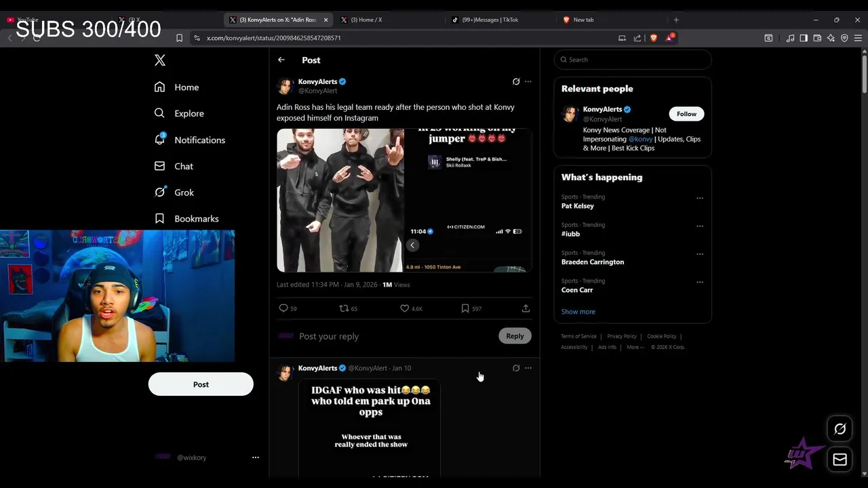This screenshot has width=868, height=488.
Task: Expand the More footer menu
Action: click(x=635, y=347)
